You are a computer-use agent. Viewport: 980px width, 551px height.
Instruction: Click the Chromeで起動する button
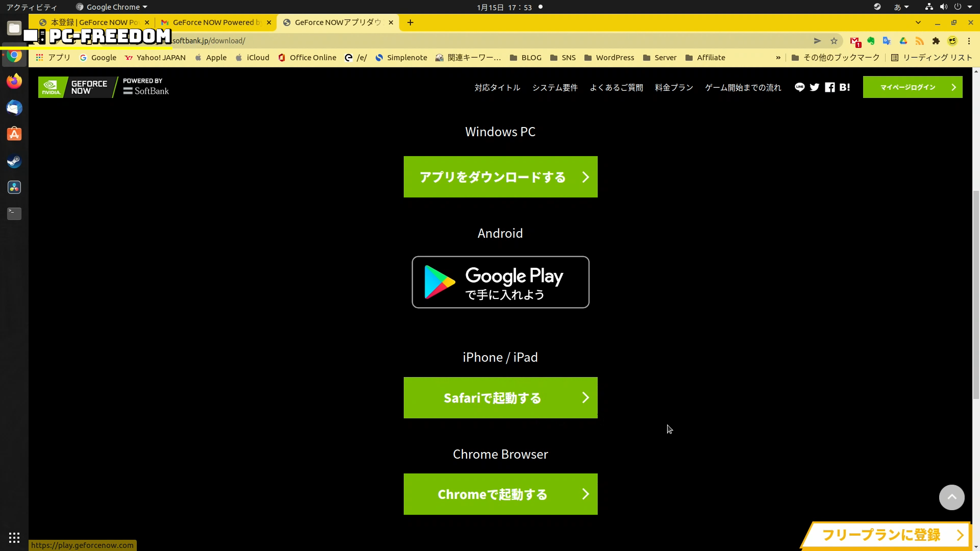[500, 494]
